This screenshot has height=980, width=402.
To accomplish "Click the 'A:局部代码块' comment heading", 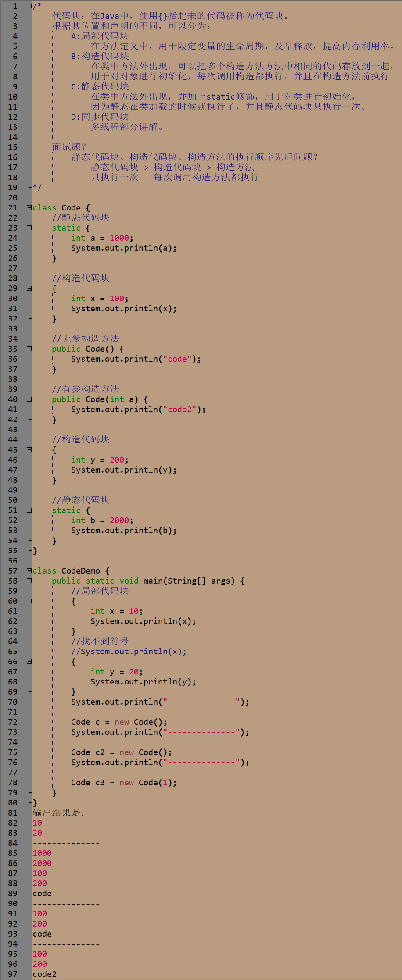I will pyautogui.click(x=100, y=36).
